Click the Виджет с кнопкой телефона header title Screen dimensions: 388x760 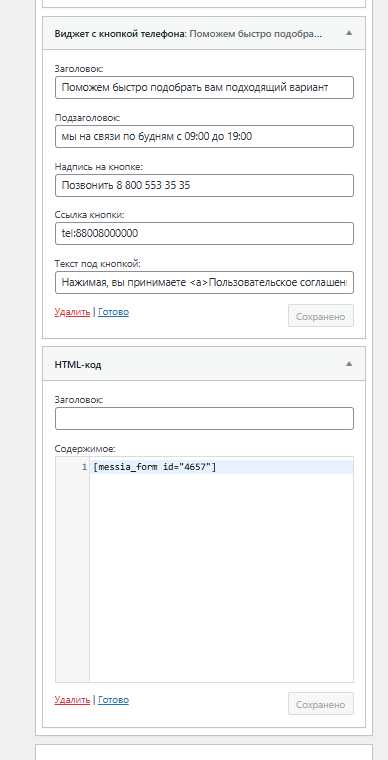[x=187, y=34]
